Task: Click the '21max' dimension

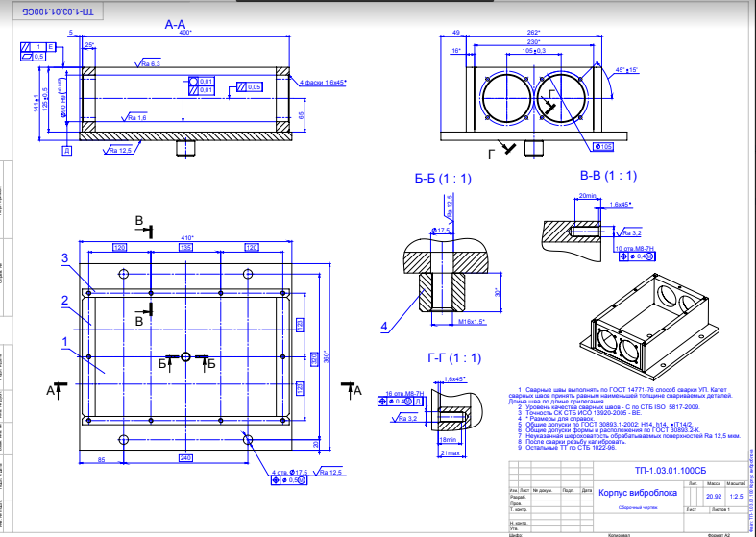Action: click(451, 453)
